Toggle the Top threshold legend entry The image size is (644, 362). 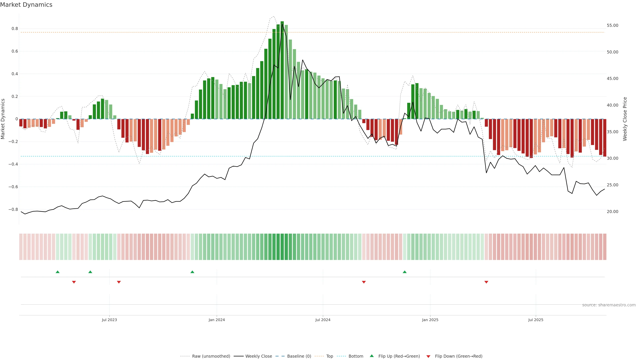tap(330, 356)
